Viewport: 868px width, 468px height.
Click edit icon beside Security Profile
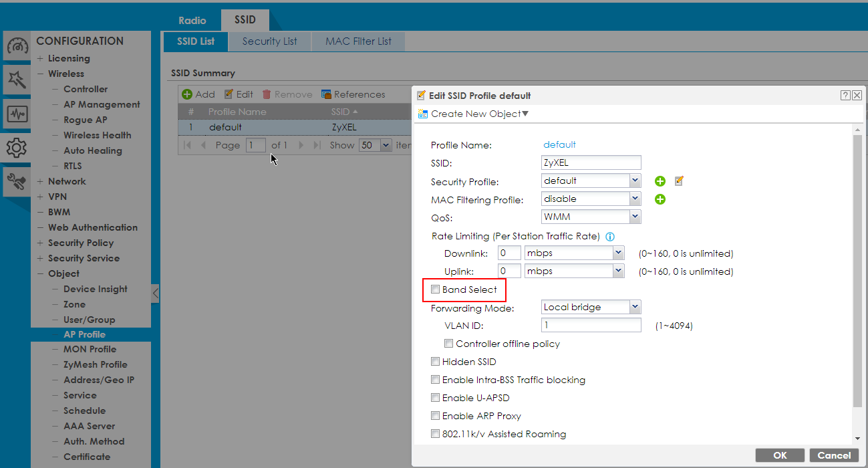pyautogui.click(x=679, y=181)
